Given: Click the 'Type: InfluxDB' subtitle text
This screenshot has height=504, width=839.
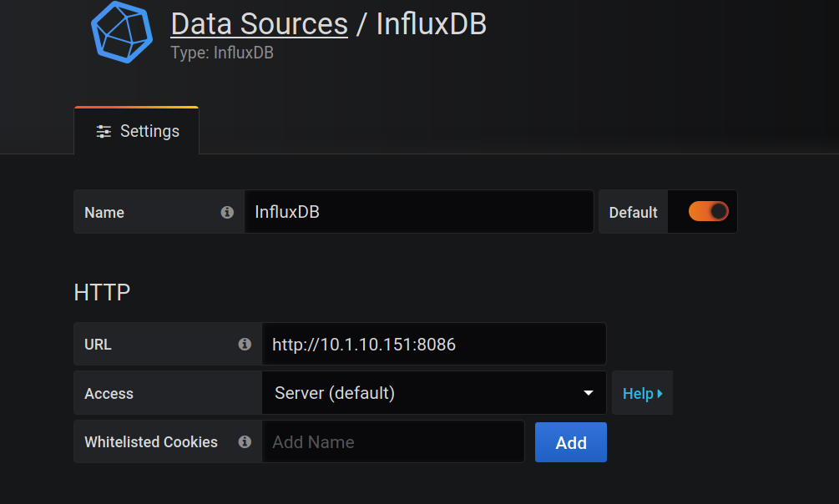Looking at the screenshot, I should [222, 53].
